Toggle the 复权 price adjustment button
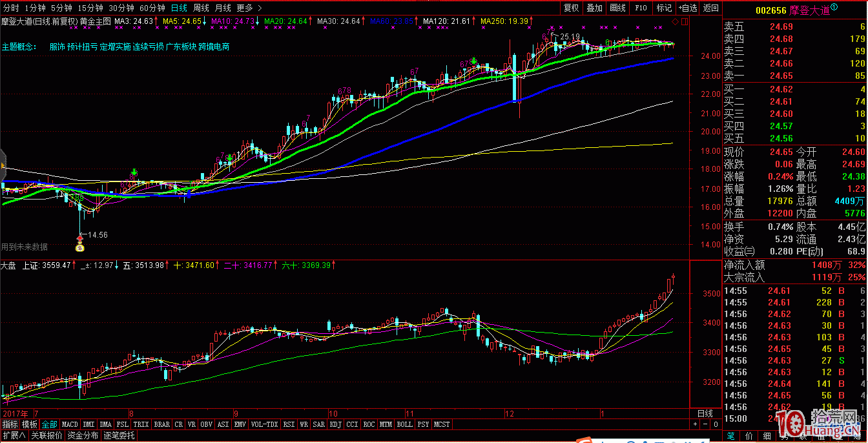 [x=571, y=8]
